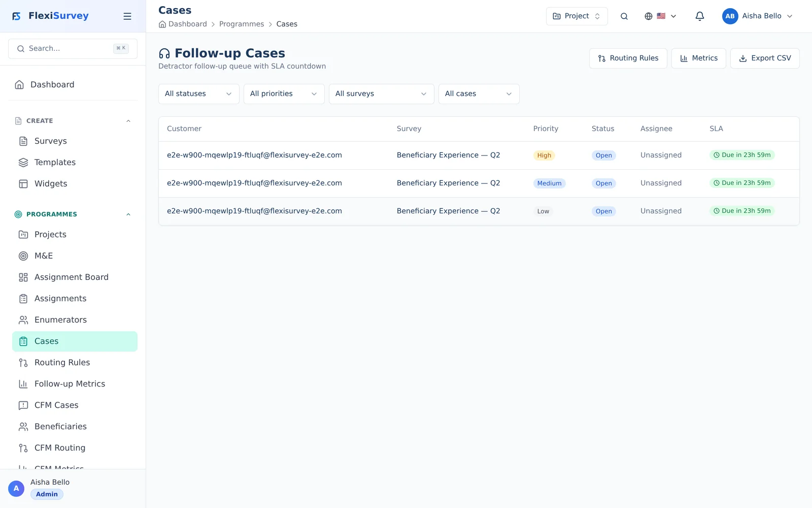Viewport: 812px width, 508px height.
Task: Click the Priority column header
Action: 546,129
